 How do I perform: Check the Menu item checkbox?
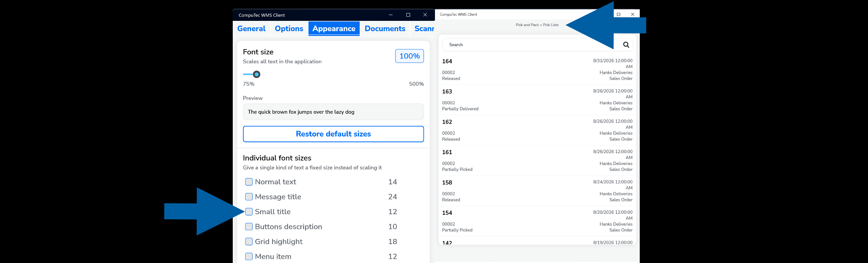tap(249, 256)
